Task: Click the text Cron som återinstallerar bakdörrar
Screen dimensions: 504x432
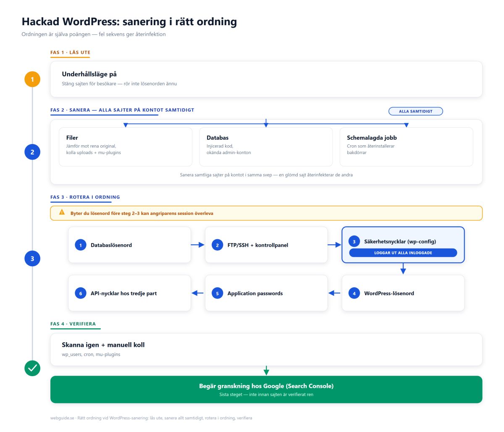Action: click(370, 149)
